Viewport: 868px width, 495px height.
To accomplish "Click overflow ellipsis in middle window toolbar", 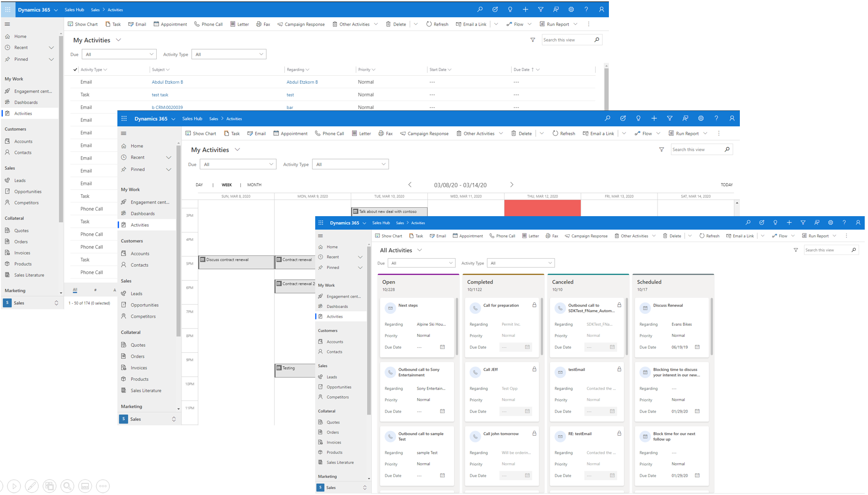I will (719, 133).
